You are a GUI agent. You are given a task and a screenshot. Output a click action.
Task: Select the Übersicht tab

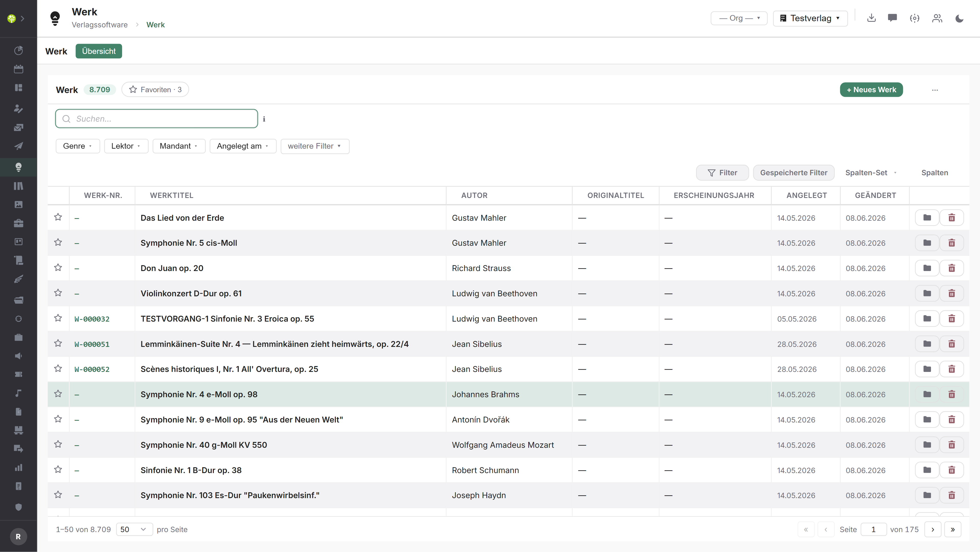pos(99,51)
